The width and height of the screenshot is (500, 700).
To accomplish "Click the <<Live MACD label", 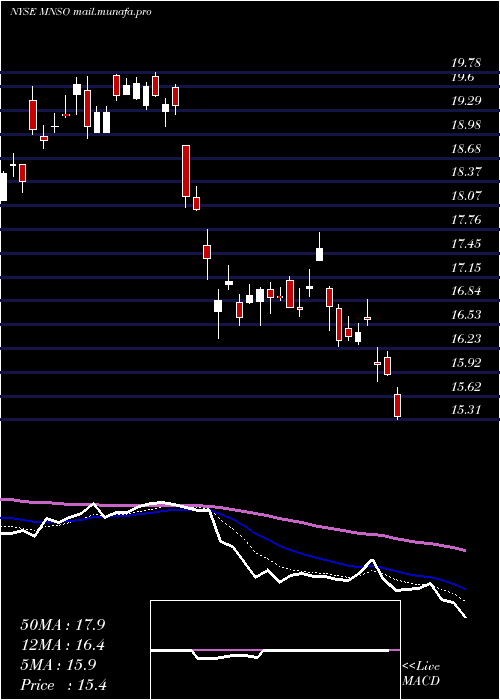I will coord(421,674).
